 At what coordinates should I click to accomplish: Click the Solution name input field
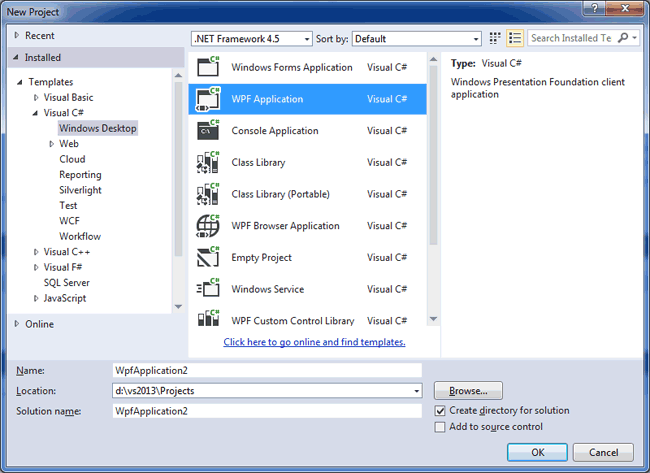(267, 411)
